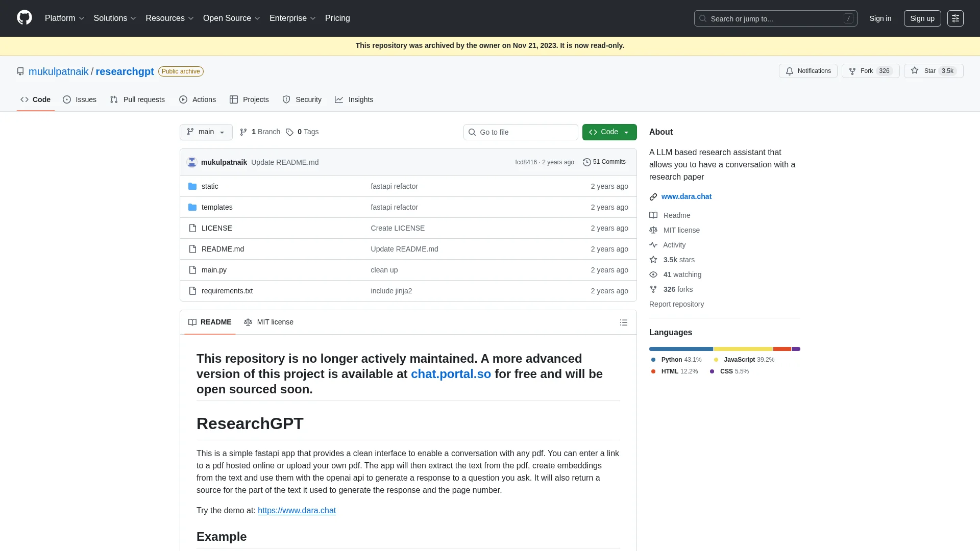The width and height of the screenshot is (980, 551).
Task: Click the mukulpatnaik avatar in commit row
Action: (x=192, y=162)
